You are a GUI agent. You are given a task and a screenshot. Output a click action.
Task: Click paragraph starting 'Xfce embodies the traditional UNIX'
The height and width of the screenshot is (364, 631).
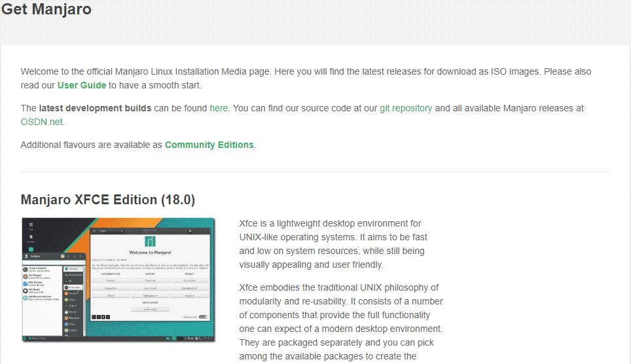pyautogui.click(x=341, y=321)
